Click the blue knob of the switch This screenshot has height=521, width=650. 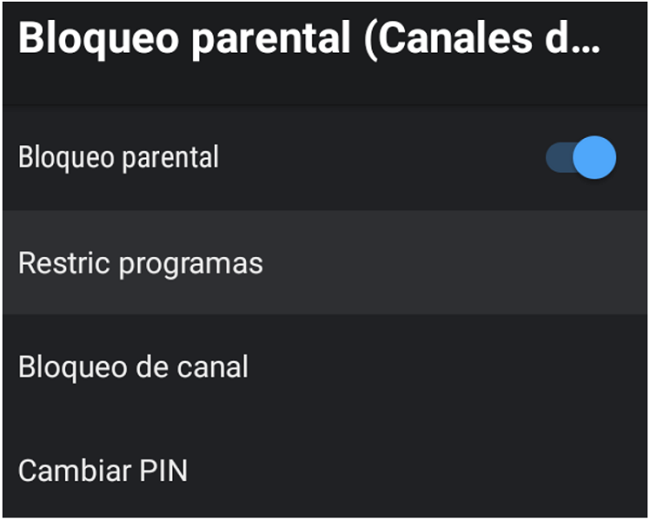click(595, 158)
